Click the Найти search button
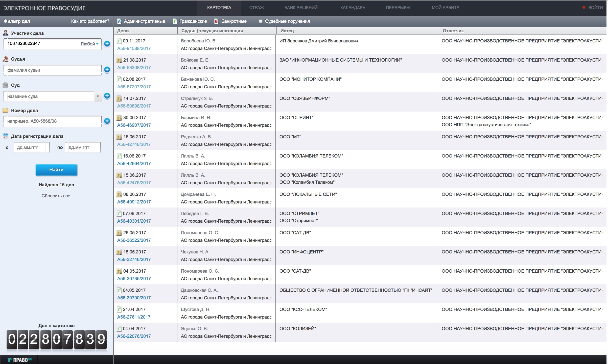 56,170
